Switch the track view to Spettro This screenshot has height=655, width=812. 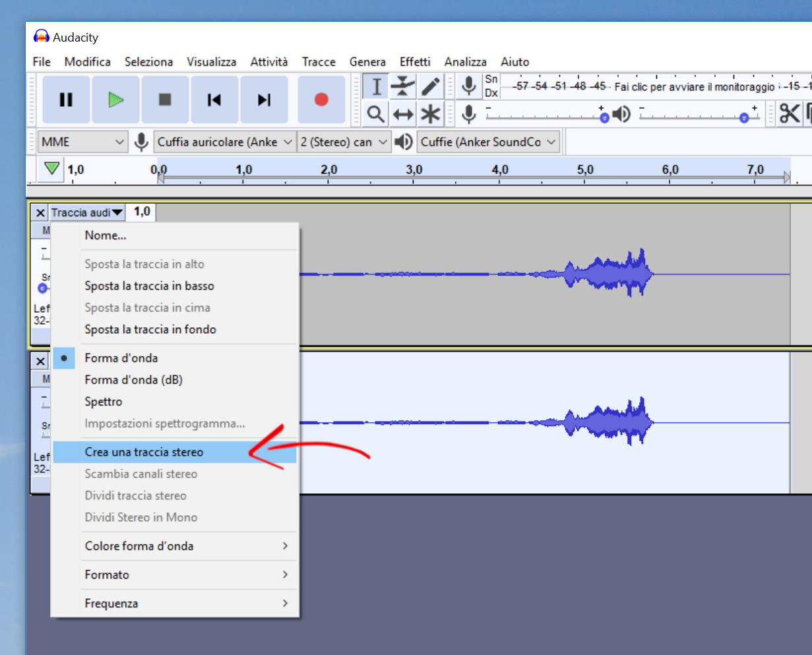coord(175,402)
